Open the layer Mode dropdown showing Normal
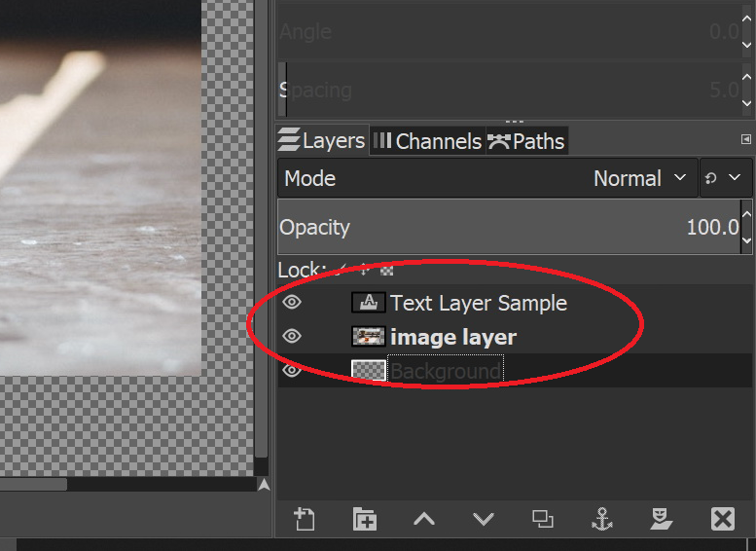756x551 pixels. tap(487, 179)
